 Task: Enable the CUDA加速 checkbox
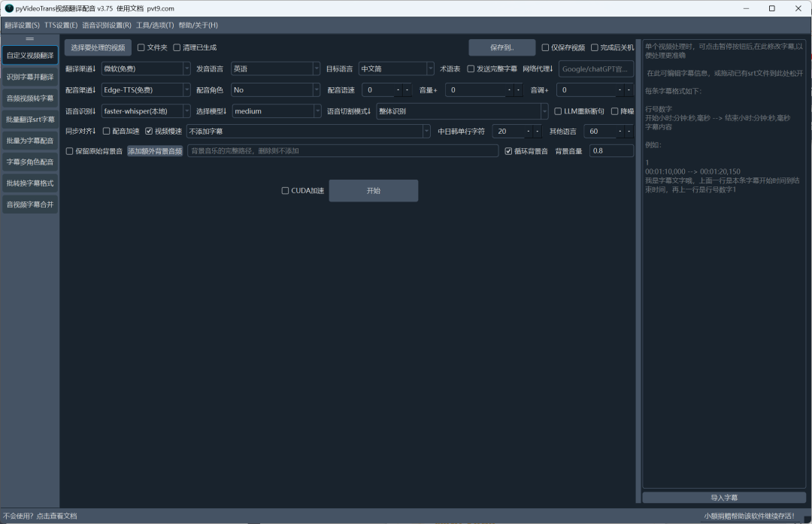[x=286, y=191]
